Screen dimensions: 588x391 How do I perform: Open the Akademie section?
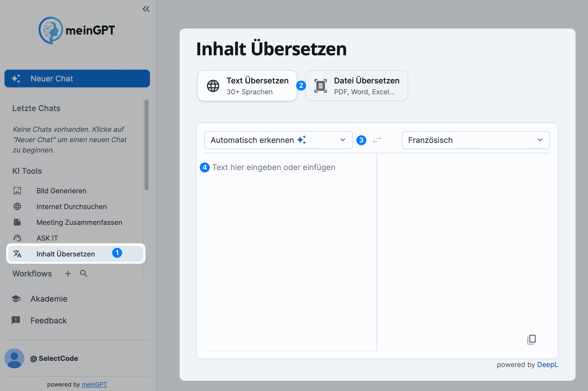coord(49,298)
